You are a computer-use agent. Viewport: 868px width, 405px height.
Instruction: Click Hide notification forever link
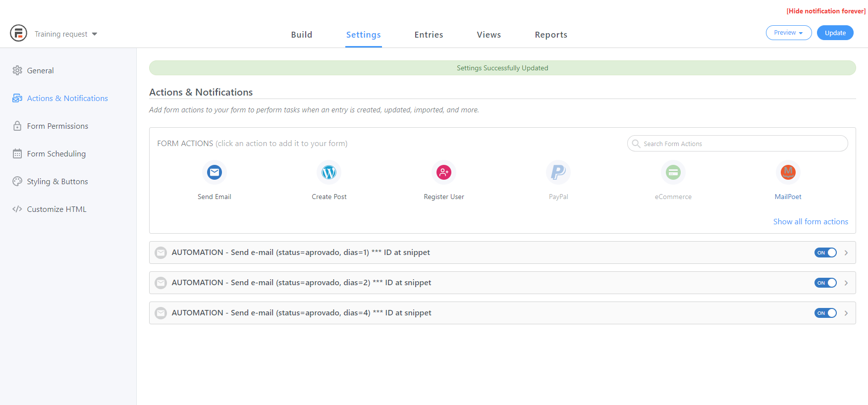click(826, 11)
